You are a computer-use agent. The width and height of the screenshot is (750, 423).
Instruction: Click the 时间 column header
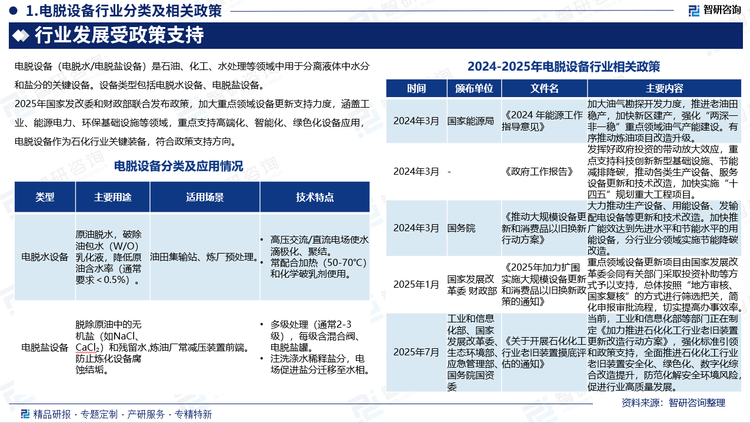click(417, 89)
